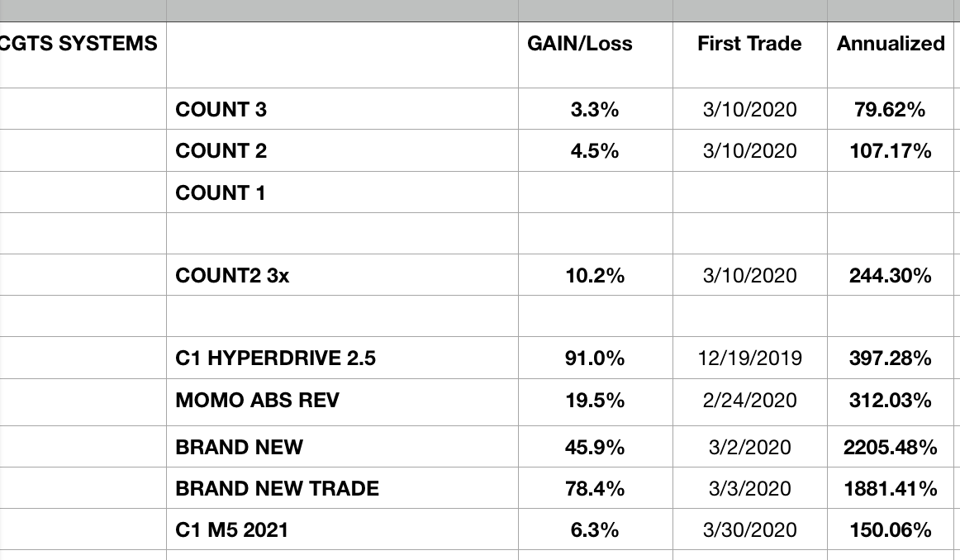The width and height of the screenshot is (960, 560).
Task: Select the First Trade header cell
Action: [x=749, y=44]
